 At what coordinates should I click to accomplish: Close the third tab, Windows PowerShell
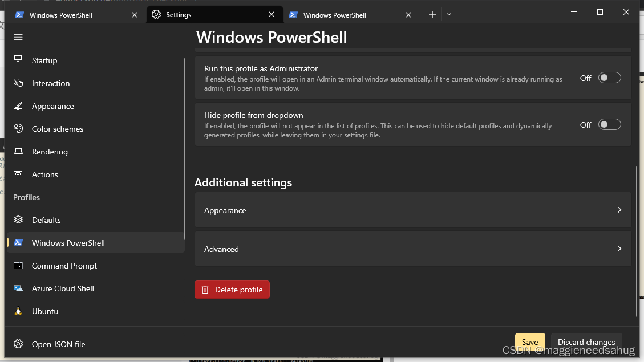click(408, 15)
